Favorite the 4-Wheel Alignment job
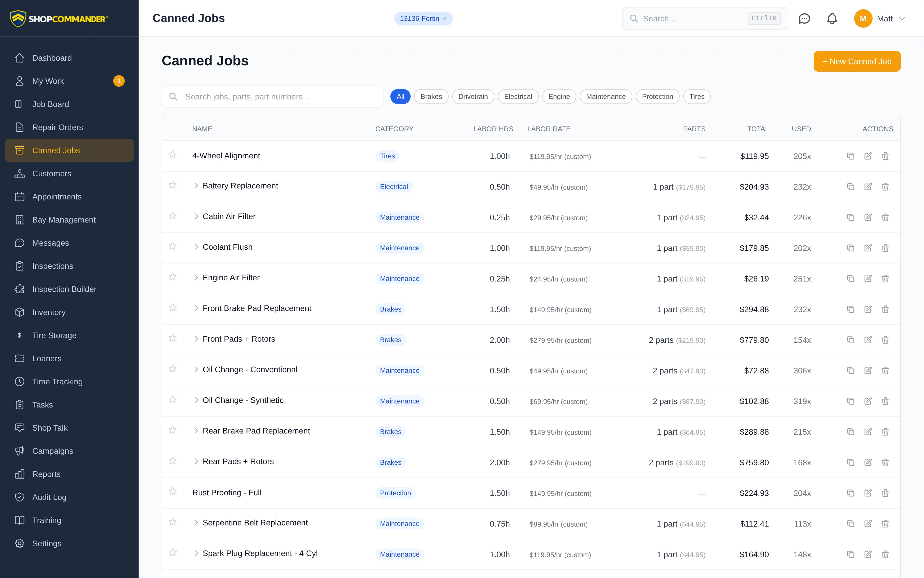 173,154
